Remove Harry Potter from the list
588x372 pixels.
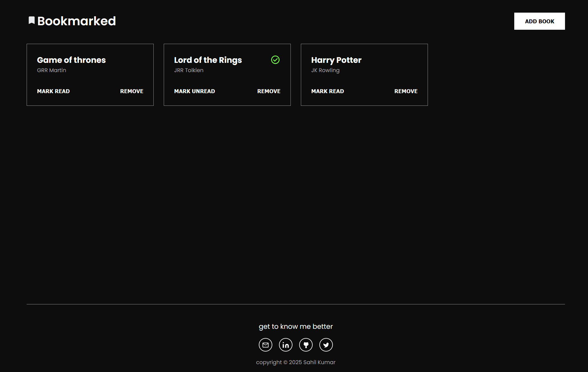coord(406,91)
